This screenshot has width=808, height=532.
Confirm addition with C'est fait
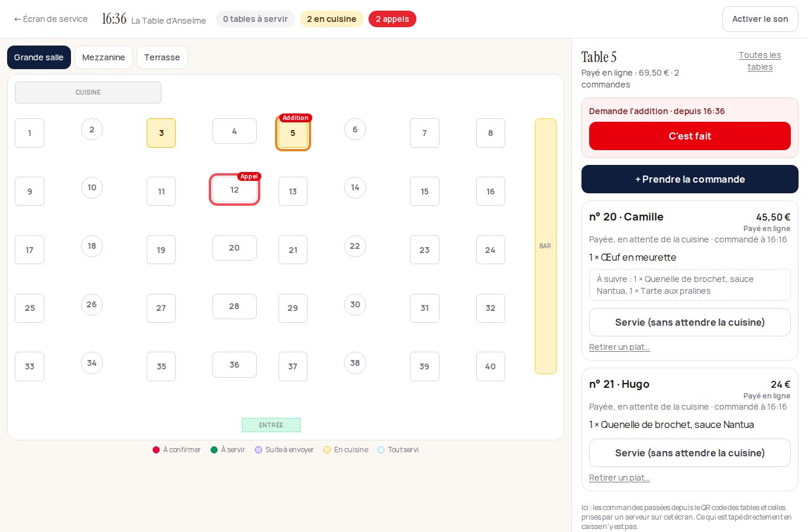(x=690, y=136)
